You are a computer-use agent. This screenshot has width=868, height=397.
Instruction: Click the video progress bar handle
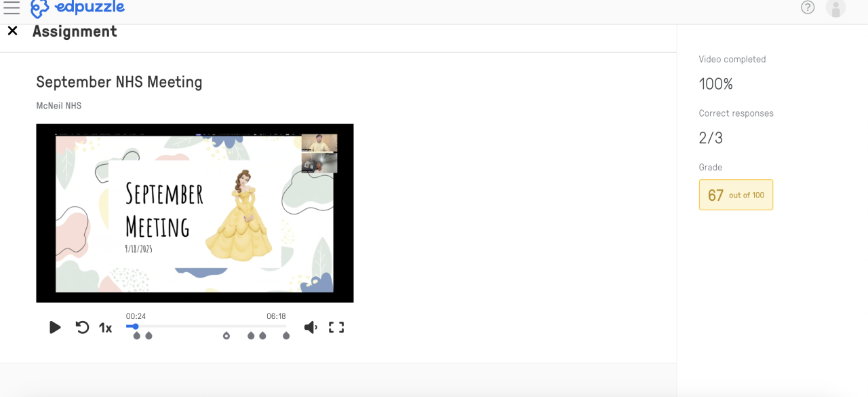point(136,326)
